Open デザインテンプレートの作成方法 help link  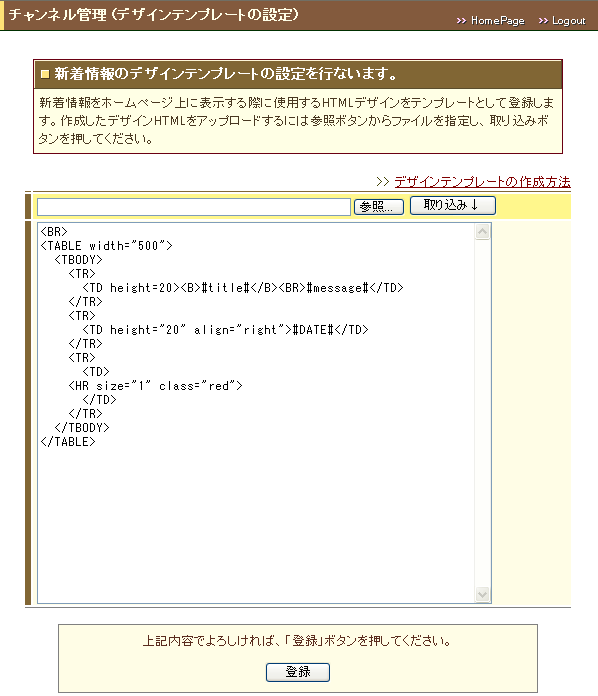click(x=482, y=182)
